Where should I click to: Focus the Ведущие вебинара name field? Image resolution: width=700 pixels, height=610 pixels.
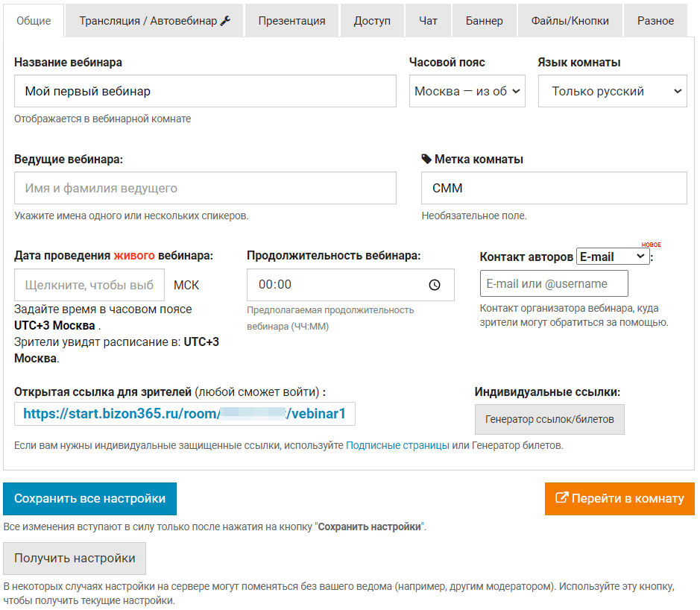click(205, 188)
